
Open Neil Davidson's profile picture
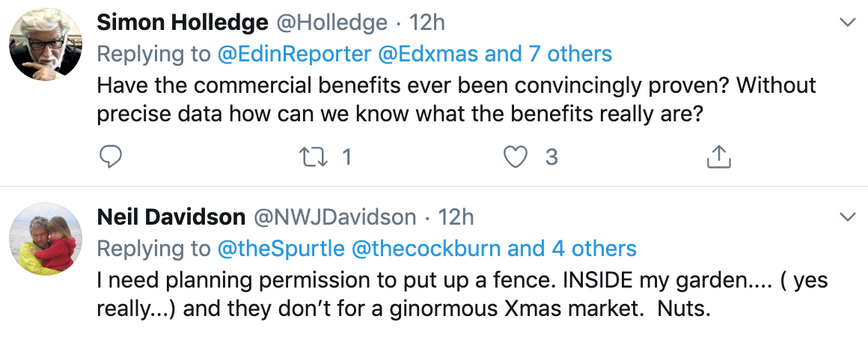[x=46, y=238]
